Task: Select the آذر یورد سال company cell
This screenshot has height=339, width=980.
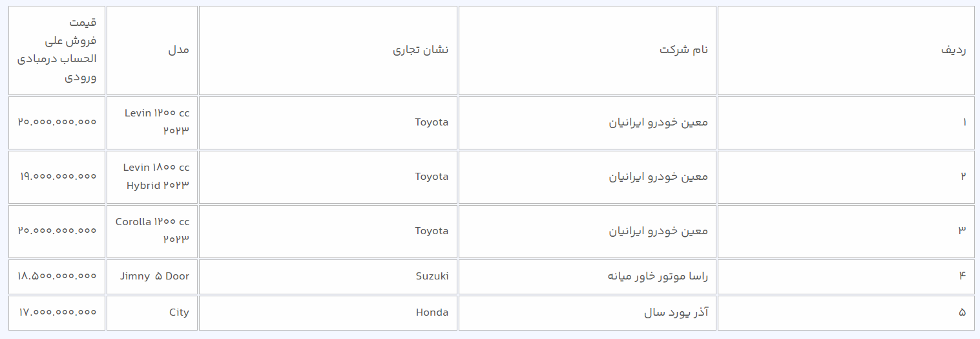Action: coord(676,312)
